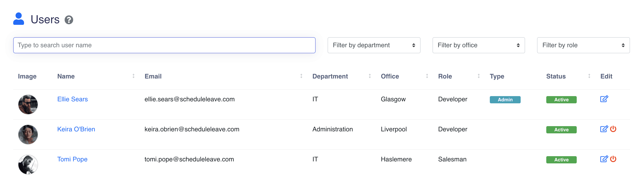Open Ellie Sears' user profile link
This screenshot has width=644, height=179.
[x=72, y=99]
